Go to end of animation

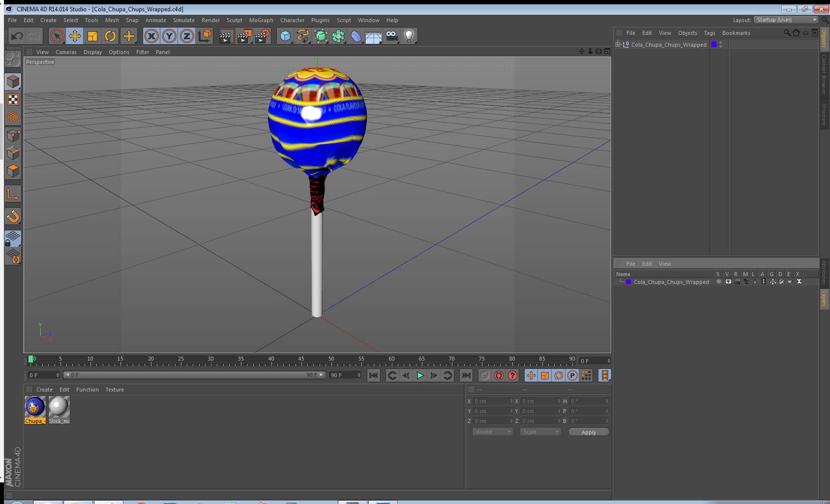point(466,375)
